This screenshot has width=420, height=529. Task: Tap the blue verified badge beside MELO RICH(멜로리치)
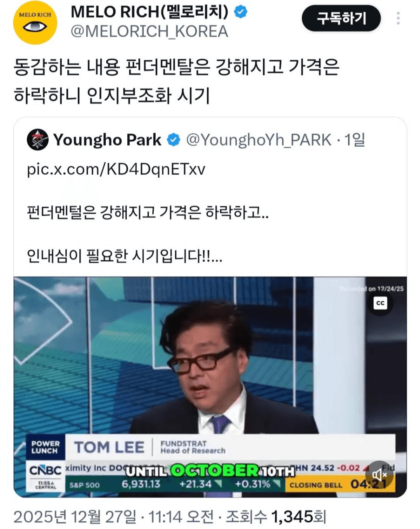[241, 12]
